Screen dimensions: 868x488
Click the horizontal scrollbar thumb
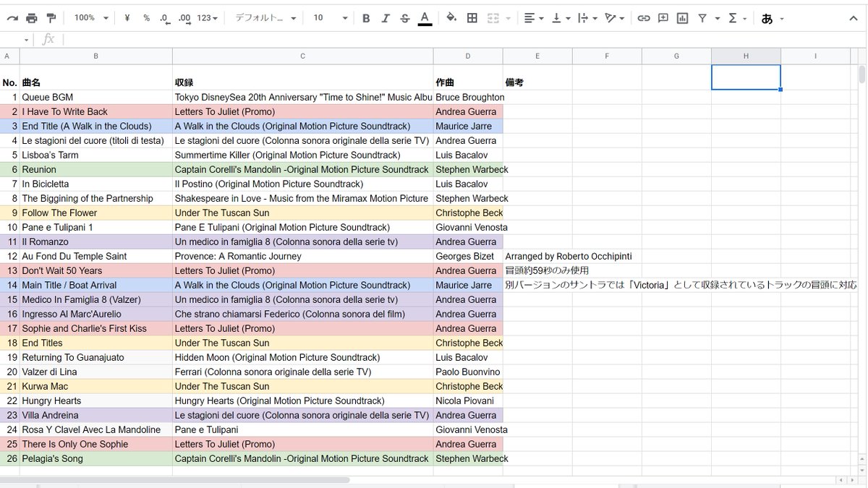(x=174, y=479)
